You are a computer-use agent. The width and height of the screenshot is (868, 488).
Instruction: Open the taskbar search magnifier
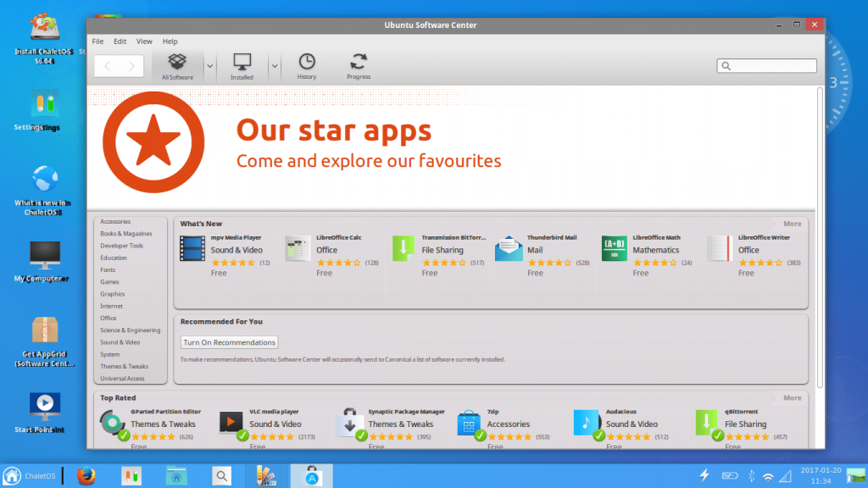[221, 476]
